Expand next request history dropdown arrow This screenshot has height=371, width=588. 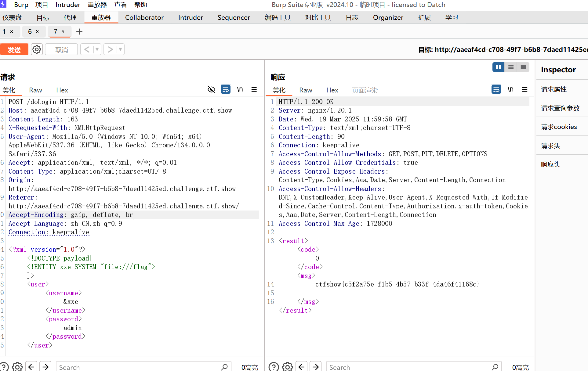(x=120, y=49)
